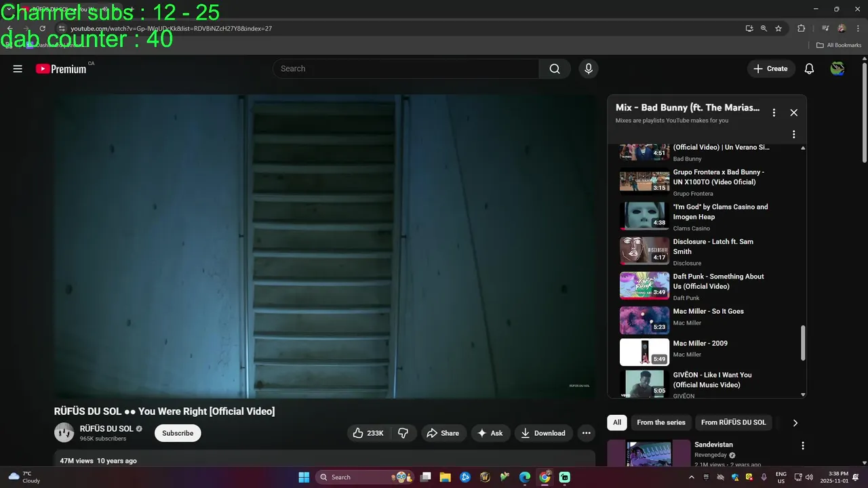This screenshot has width=868, height=488.
Task: Open Chrome extensions puzzle icon
Action: click(x=801, y=28)
